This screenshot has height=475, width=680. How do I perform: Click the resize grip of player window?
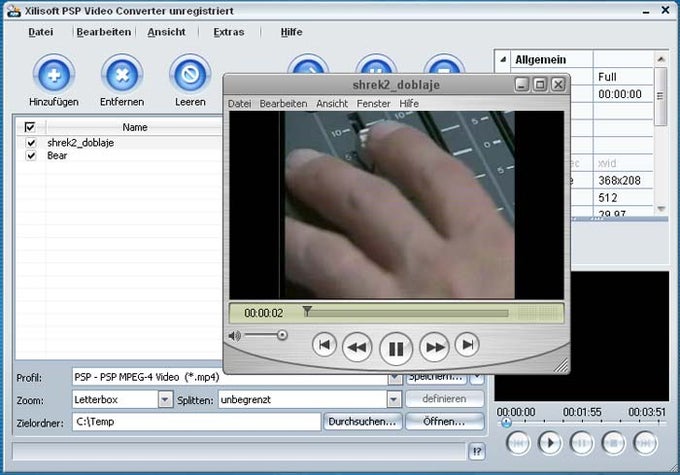pyautogui.click(x=561, y=365)
